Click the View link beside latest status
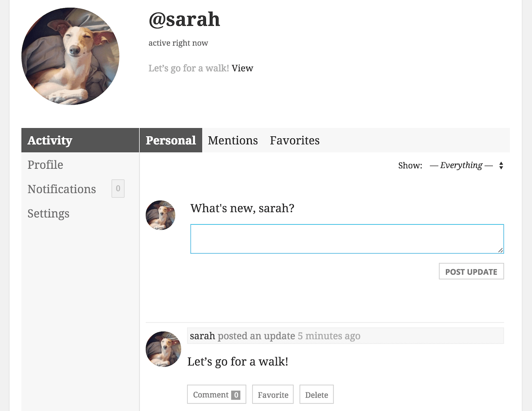The width and height of the screenshot is (532, 411). 242,68
